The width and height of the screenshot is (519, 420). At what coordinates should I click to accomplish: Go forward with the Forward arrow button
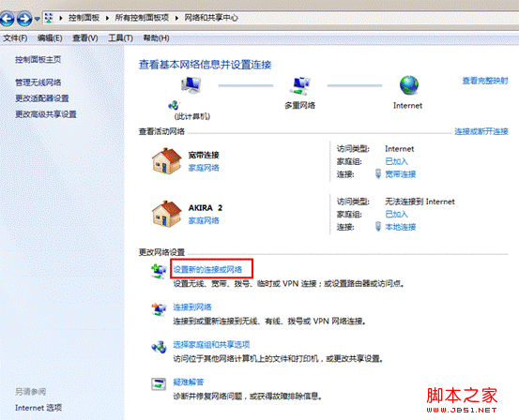pos(24,19)
